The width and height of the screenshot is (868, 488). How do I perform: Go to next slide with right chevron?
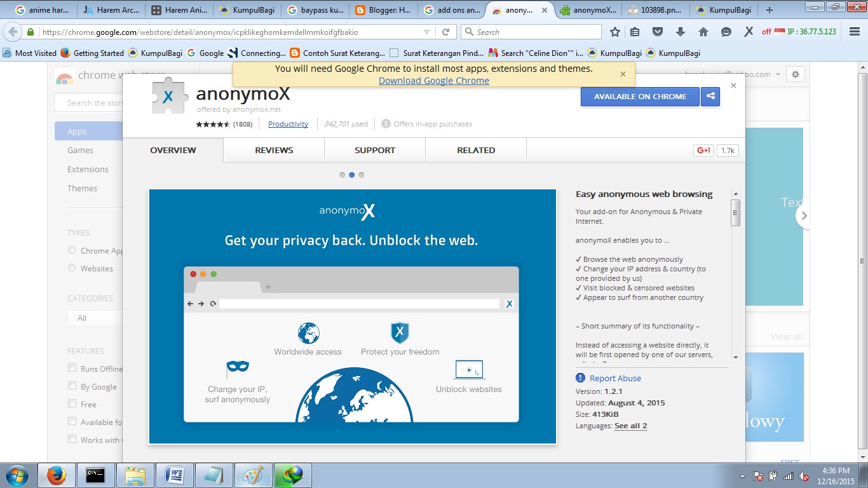pos(804,216)
